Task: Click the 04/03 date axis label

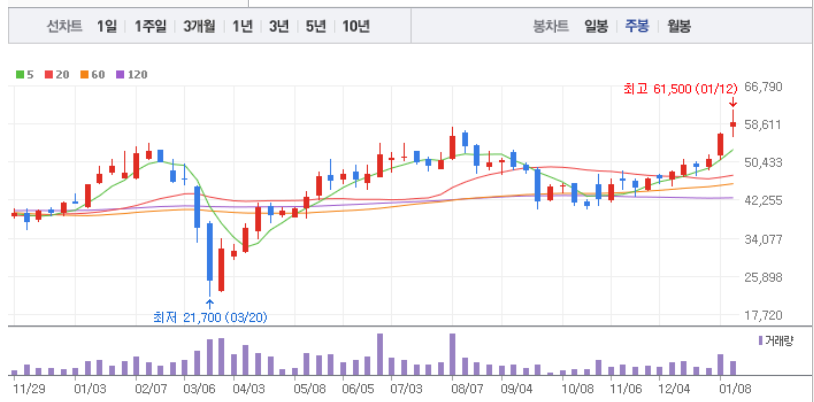Action: (x=249, y=388)
